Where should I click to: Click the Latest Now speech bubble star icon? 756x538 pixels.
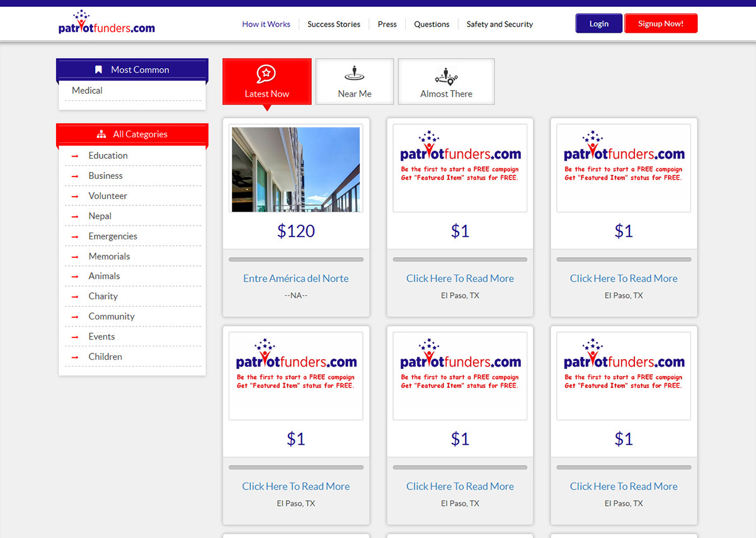point(266,74)
